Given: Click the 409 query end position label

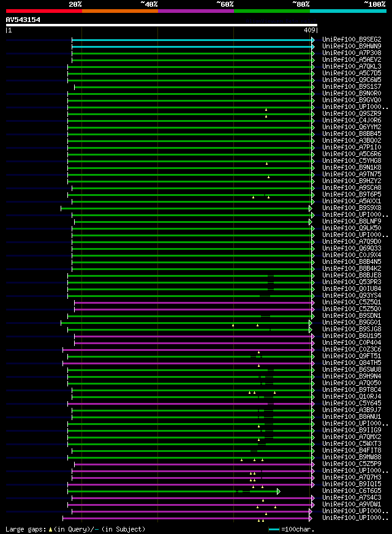Looking at the screenshot, I should [x=309, y=30].
